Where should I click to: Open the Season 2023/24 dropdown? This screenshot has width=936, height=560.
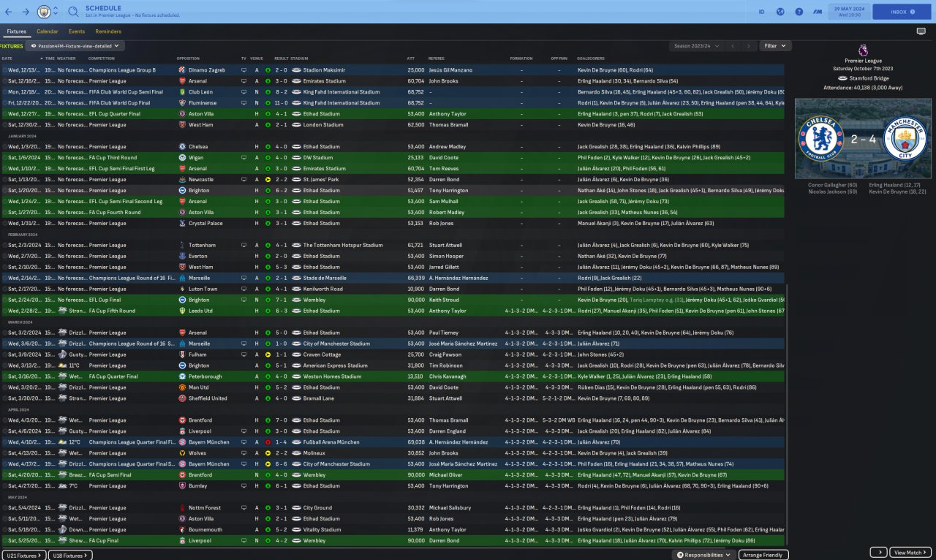tap(697, 46)
